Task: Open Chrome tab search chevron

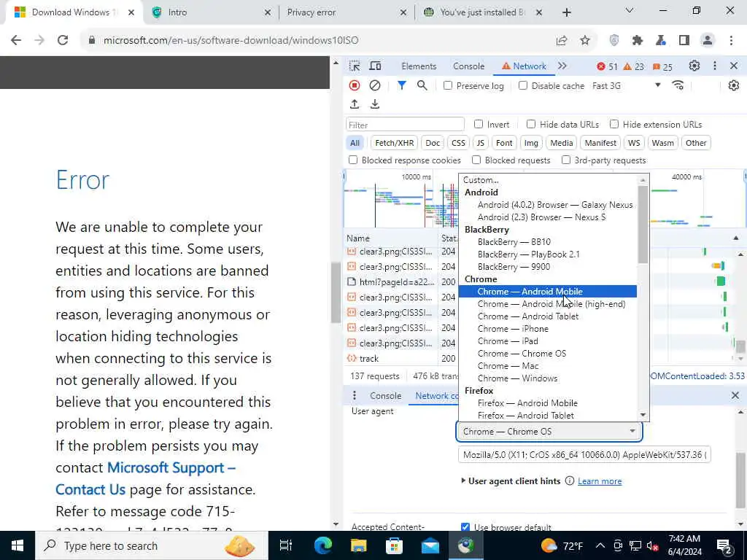Action: tap(630, 10)
